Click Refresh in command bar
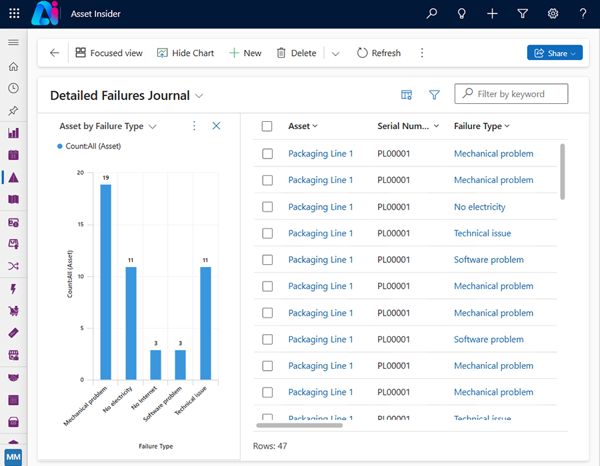Viewport: 600px width, 466px height. click(x=379, y=53)
